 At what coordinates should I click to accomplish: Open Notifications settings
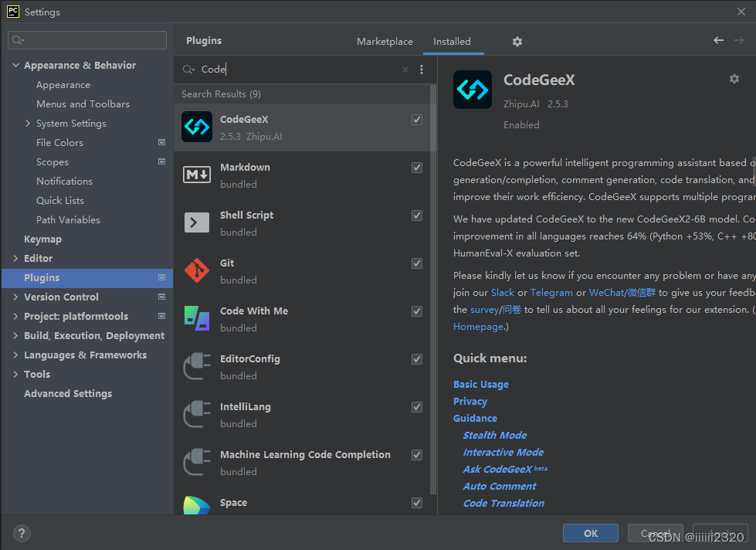pos(65,181)
